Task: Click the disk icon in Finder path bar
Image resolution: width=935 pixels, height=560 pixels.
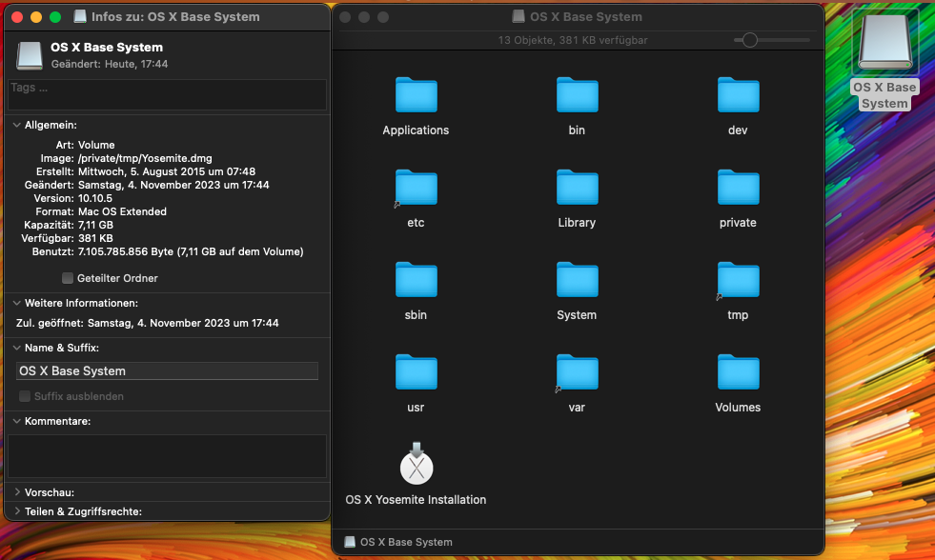Action: (350, 542)
